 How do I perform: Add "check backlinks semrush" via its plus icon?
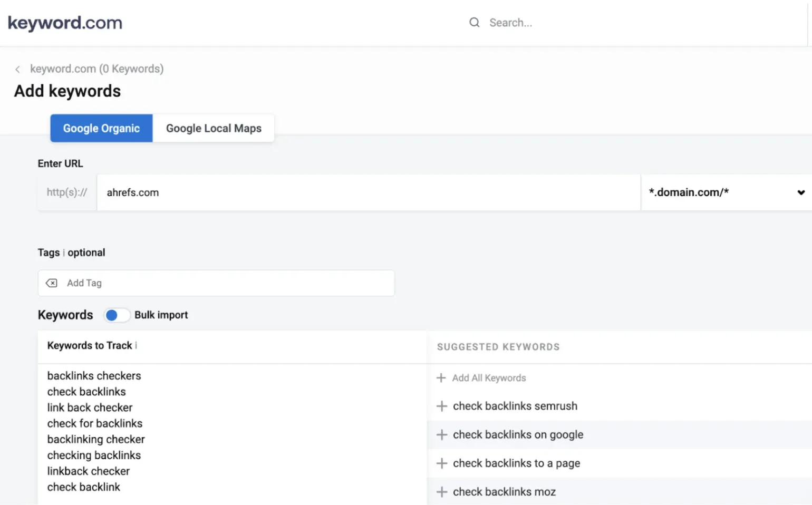[442, 406]
